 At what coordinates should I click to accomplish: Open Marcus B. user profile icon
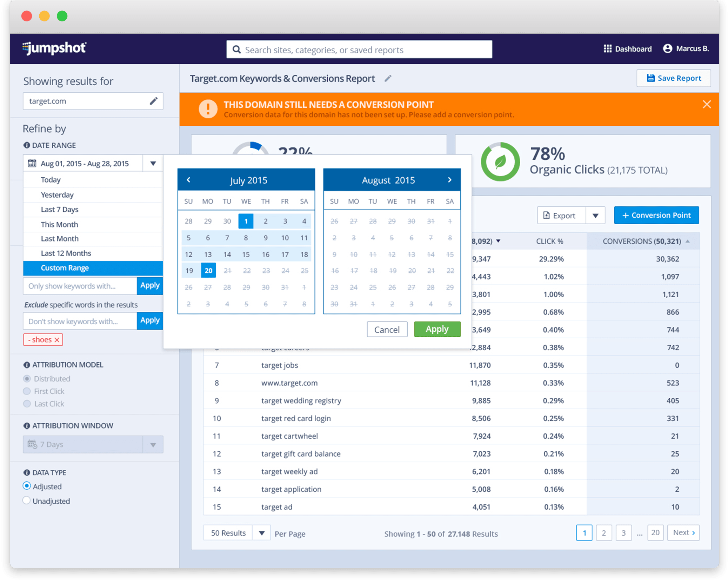pos(667,49)
